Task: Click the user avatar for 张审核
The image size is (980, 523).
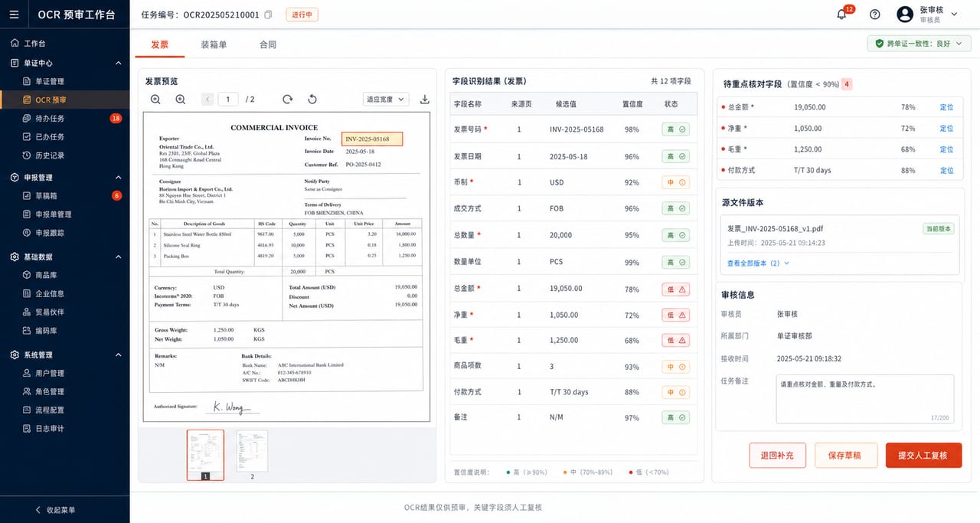Action: pyautogui.click(x=905, y=15)
